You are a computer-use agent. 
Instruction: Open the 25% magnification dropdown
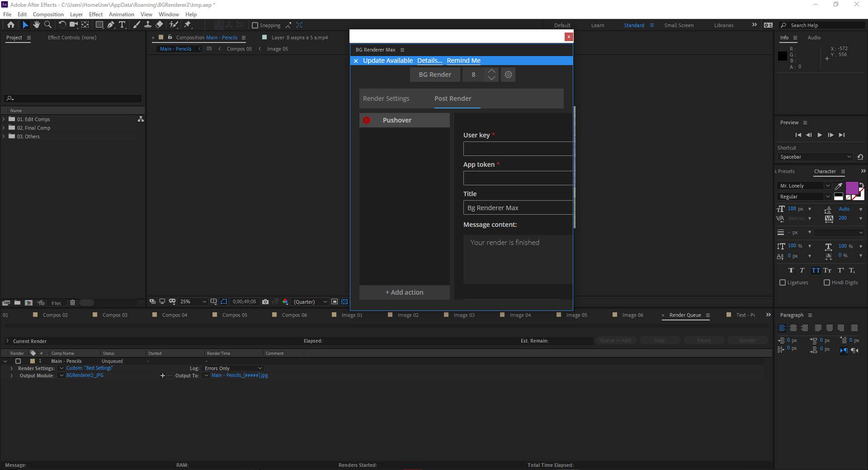[193, 301]
